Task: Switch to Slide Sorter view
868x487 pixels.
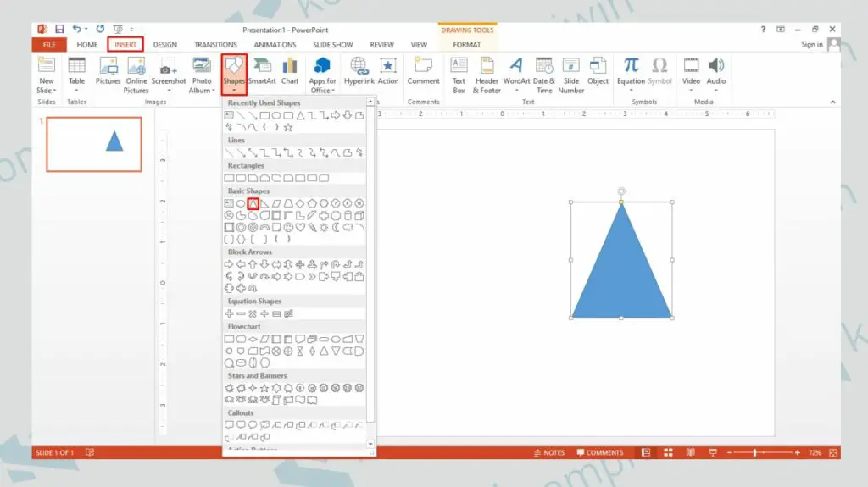Action: 668,452
